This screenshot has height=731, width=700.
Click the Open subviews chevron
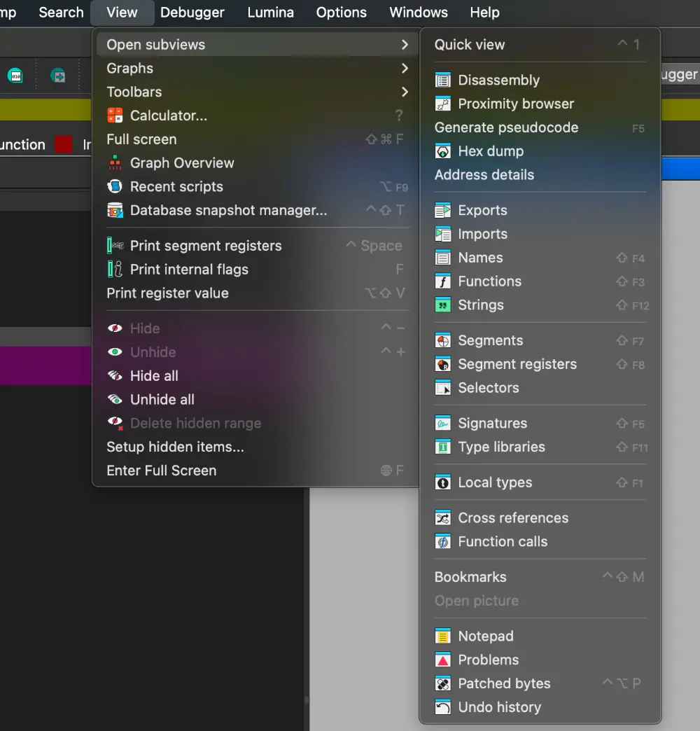(405, 45)
